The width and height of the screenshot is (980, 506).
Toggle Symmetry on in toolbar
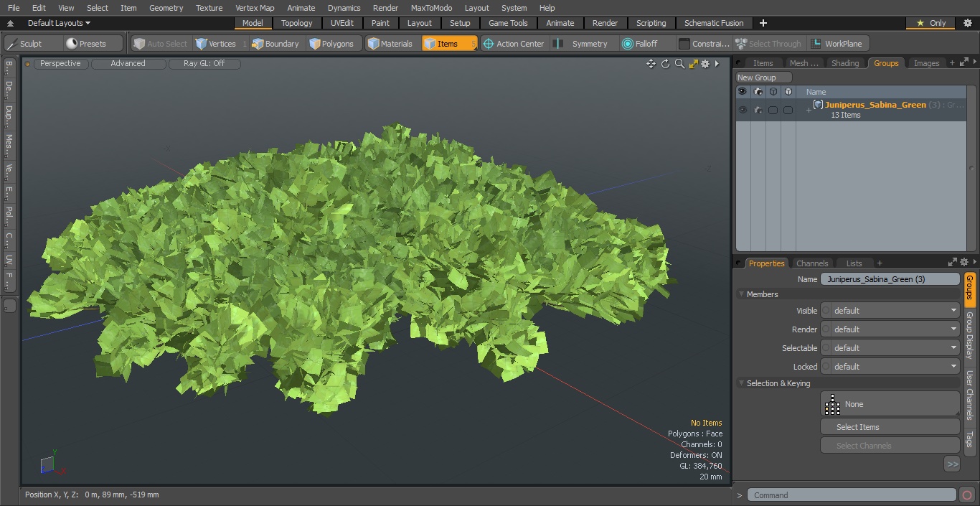583,44
